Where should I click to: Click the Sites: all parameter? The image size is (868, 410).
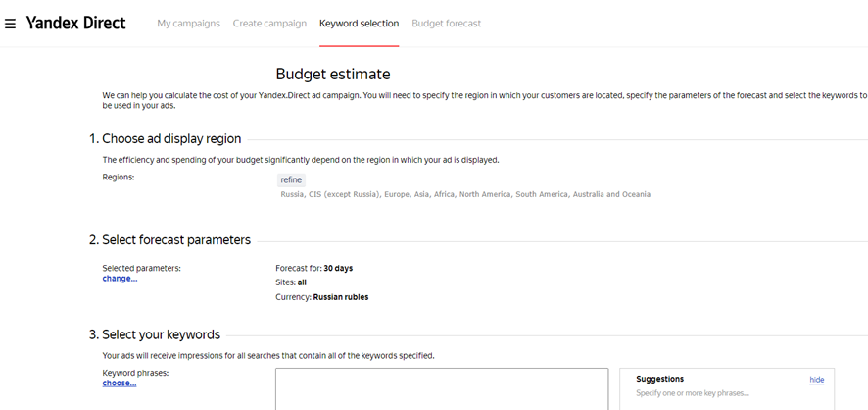(291, 282)
